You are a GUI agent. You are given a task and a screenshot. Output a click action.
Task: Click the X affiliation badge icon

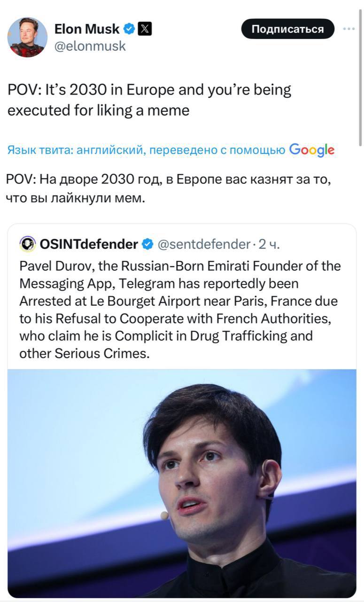coord(145,29)
